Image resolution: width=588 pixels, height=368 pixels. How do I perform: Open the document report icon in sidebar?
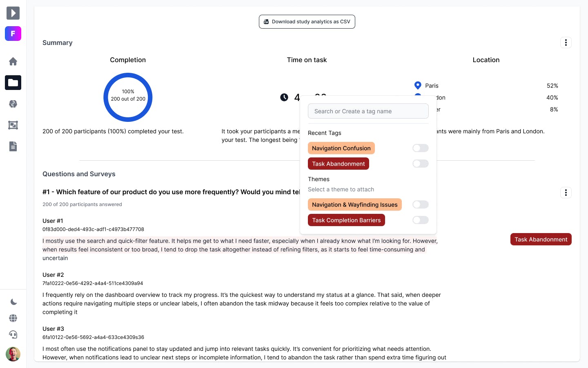13,146
